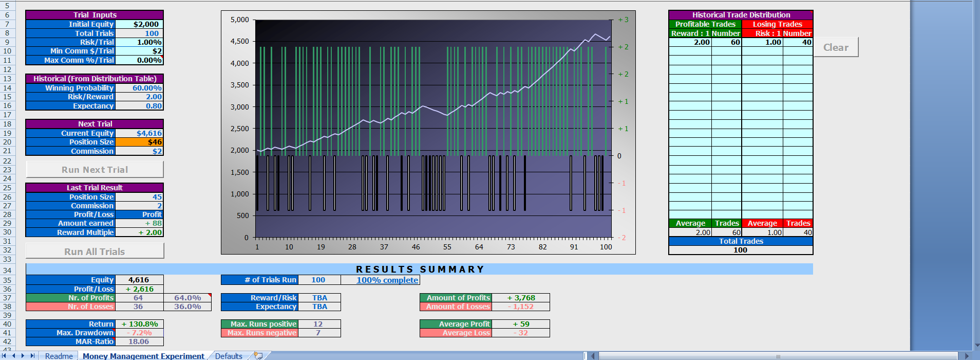Viewport: 980px width, 360px height.
Task: Select Profitable Trades Reward value 2.00
Action: (x=690, y=42)
